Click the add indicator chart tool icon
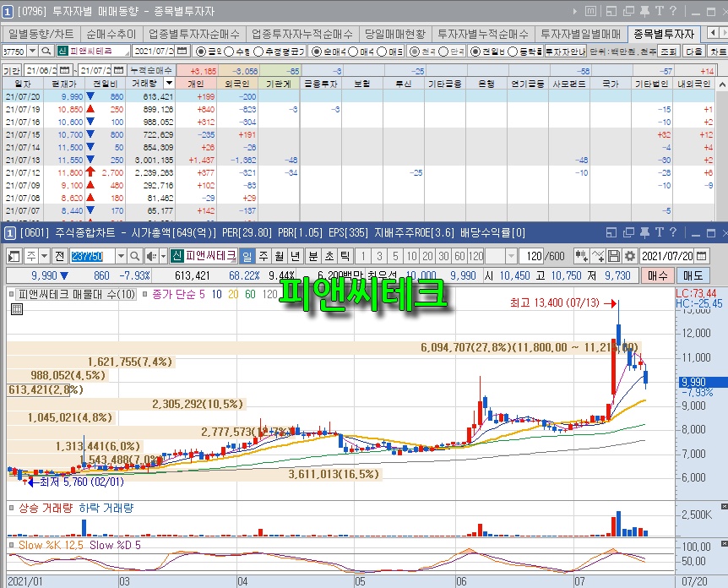Screen dimensions: 728x588 581,256
